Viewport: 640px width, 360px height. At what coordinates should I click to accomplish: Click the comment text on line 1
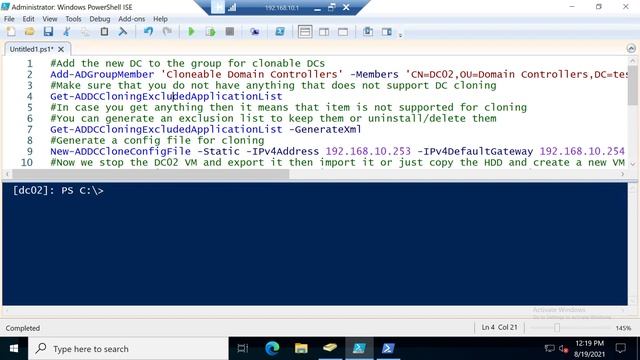point(188,63)
